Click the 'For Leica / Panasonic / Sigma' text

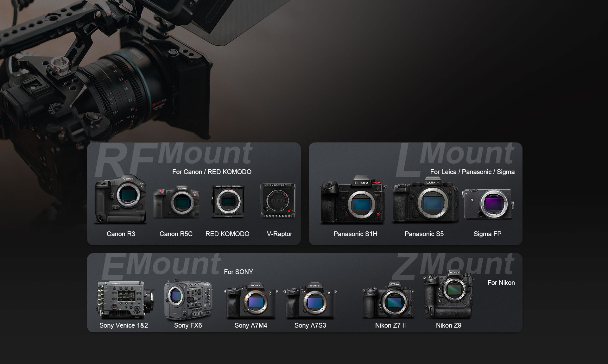(472, 172)
